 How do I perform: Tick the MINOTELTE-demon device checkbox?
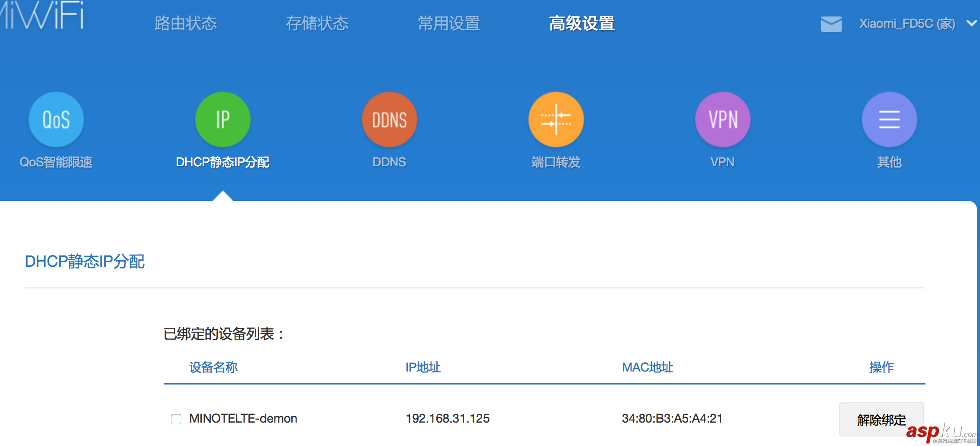click(x=176, y=419)
